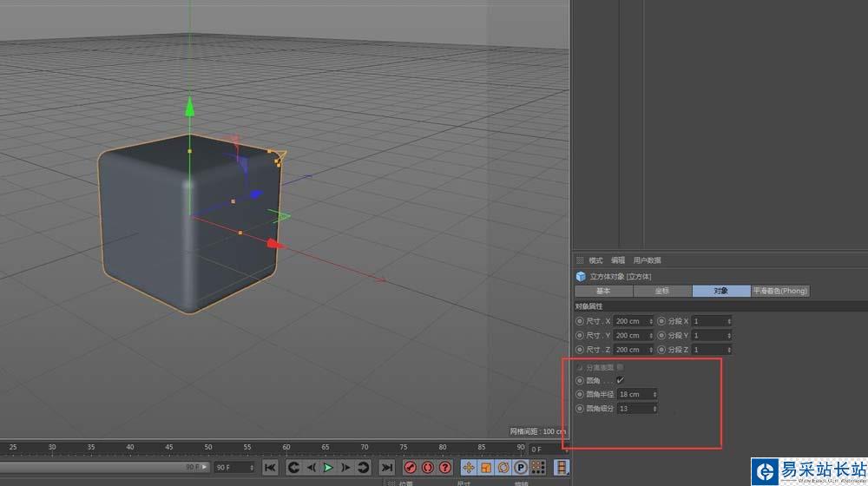Toggle the parameter (P) keyframe recording icon

point(521,468)
